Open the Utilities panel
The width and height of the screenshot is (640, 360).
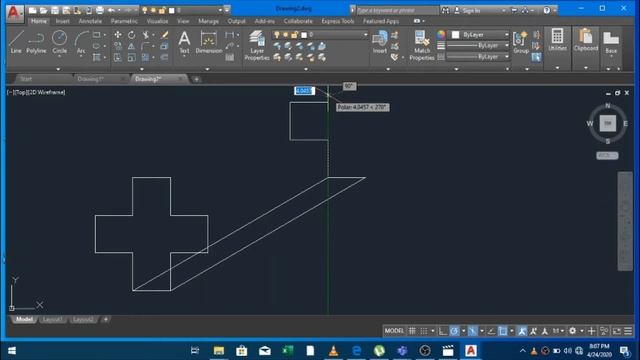[557, 40]
